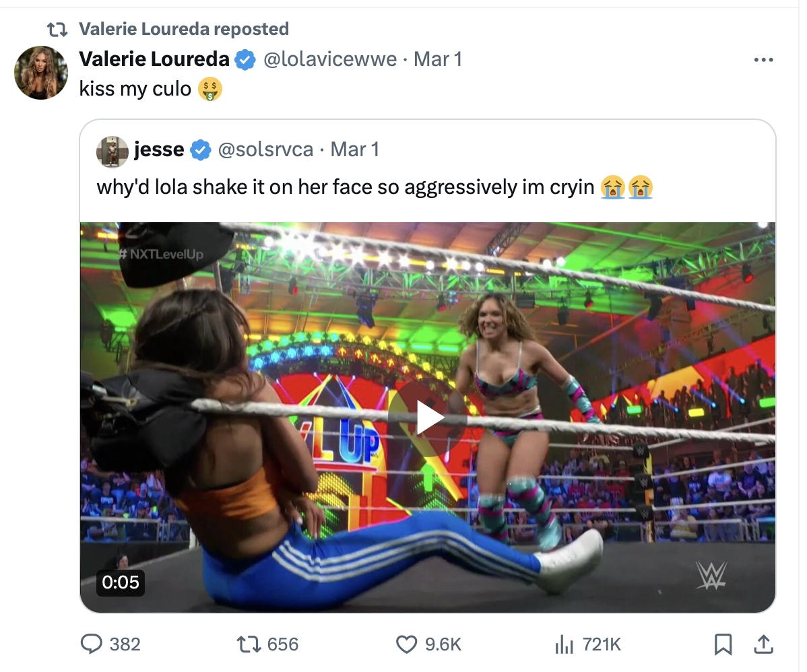Repost this tweet using the retweet icon
The image size is (807, 672).
(x=249, y=644)
